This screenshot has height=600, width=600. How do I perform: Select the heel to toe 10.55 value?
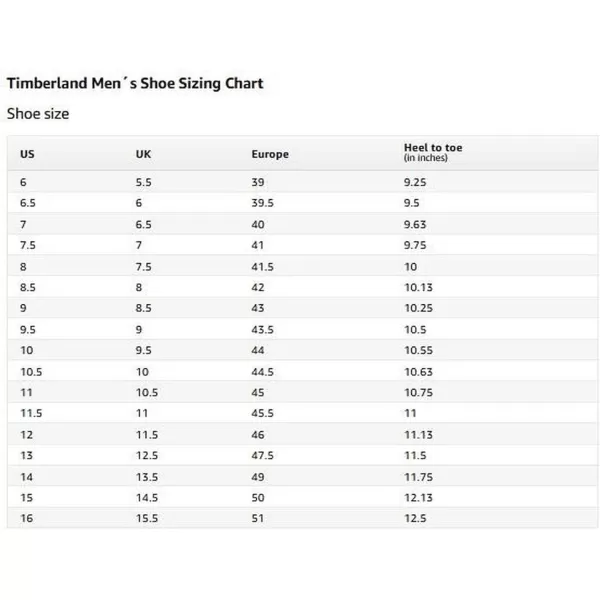tap(419, 350)
